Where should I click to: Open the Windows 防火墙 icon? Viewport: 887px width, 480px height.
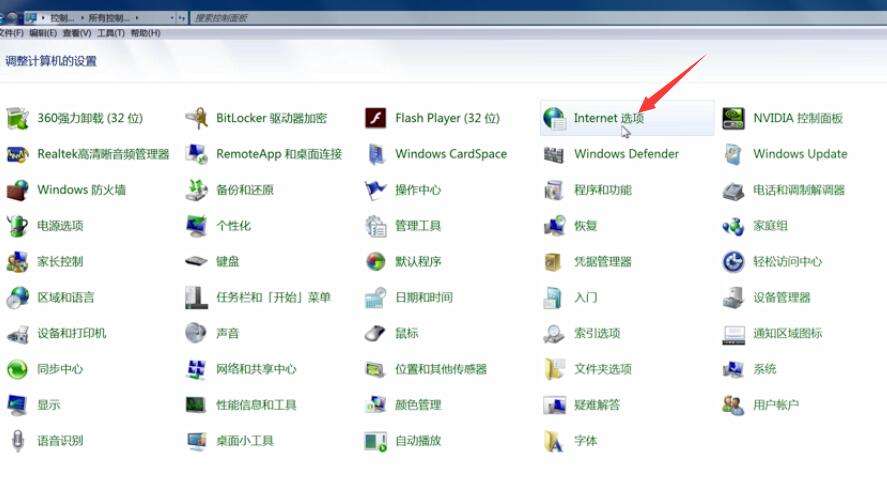point(18,190)
